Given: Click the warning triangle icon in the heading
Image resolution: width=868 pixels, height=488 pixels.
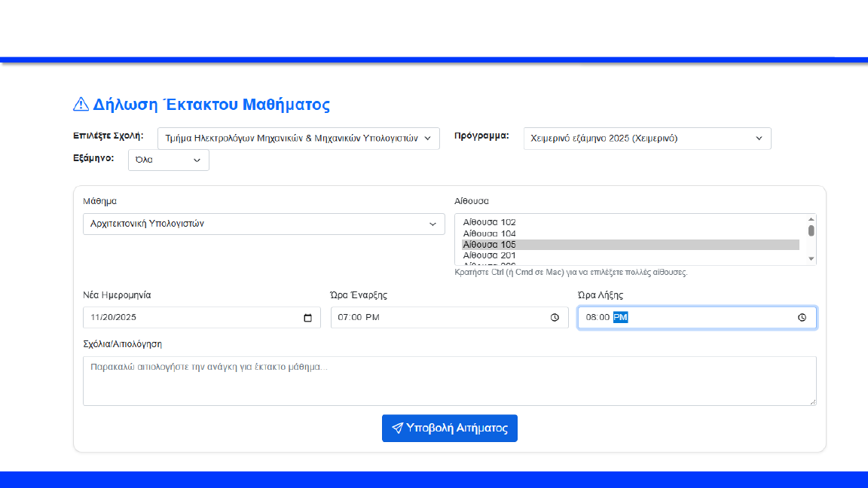Looking at the screenshot, I should [81, 105].
